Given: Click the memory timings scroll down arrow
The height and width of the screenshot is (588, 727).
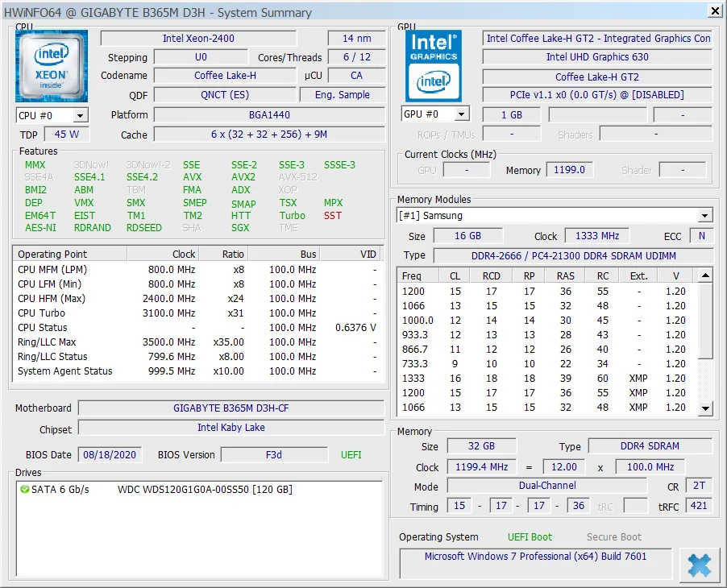Looking at the screenshot, I should click(x=705, y=408).
